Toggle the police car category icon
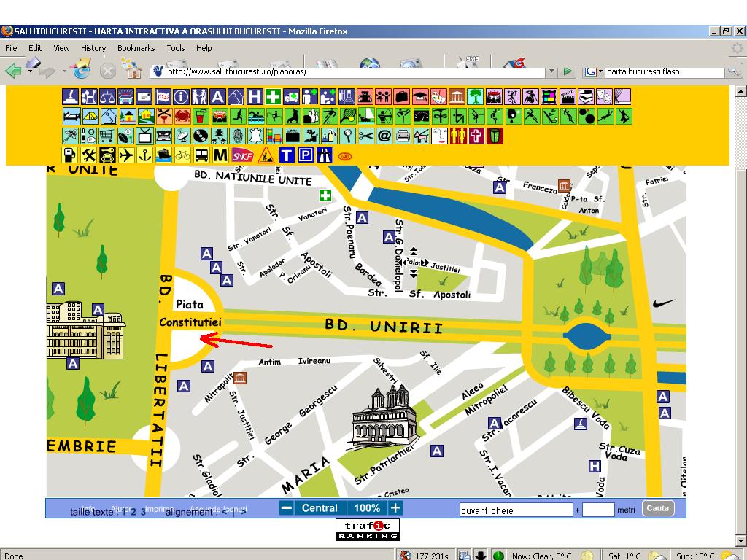The image size is (747, 560). click(125, 97)
